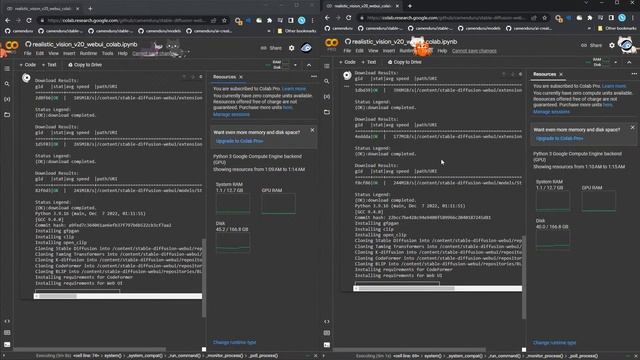Expand RAM Disk dropdown in left window
This screenshot has height=360, width=640.
coord(295,65)
